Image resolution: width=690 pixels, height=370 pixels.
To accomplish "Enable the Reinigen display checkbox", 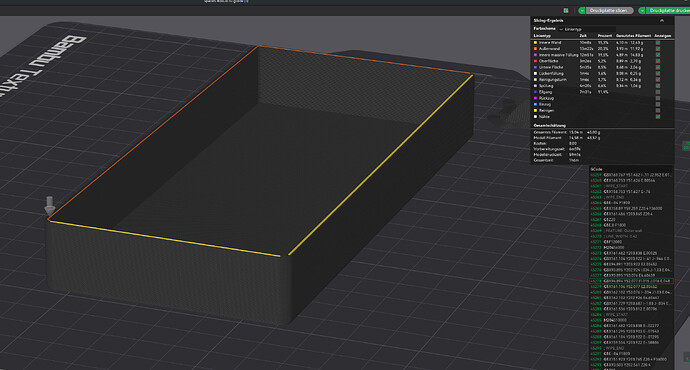I will (657, 110).
